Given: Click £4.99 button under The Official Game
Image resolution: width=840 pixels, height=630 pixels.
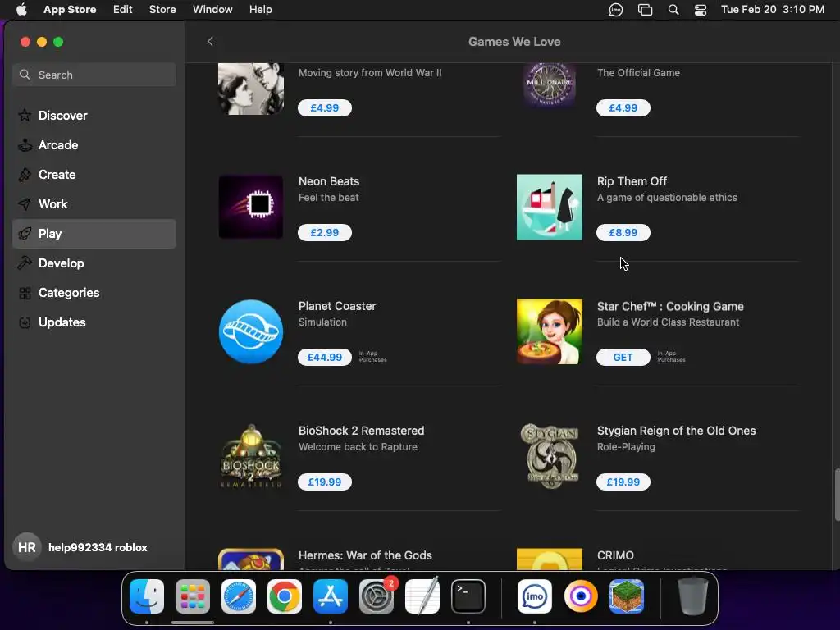Looking at the screenshot, I should click(x=623, y=107).
